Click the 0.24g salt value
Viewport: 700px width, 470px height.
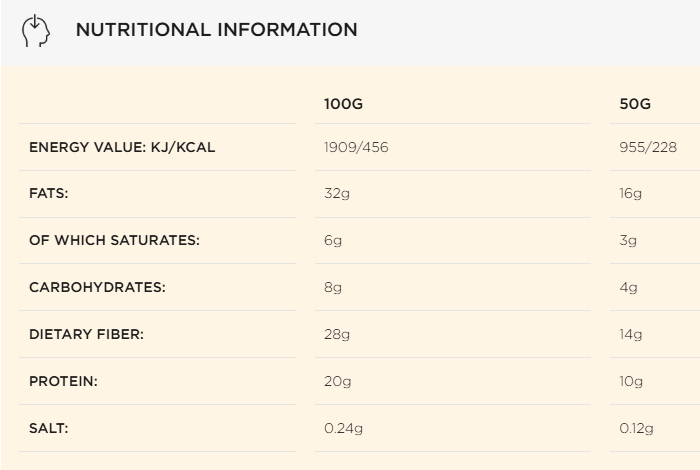tap(343, 429)
